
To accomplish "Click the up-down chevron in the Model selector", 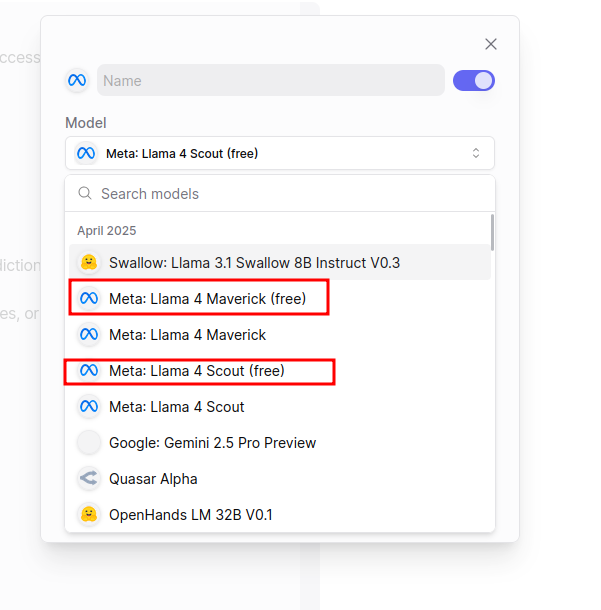I will click(x=475, y=153).
